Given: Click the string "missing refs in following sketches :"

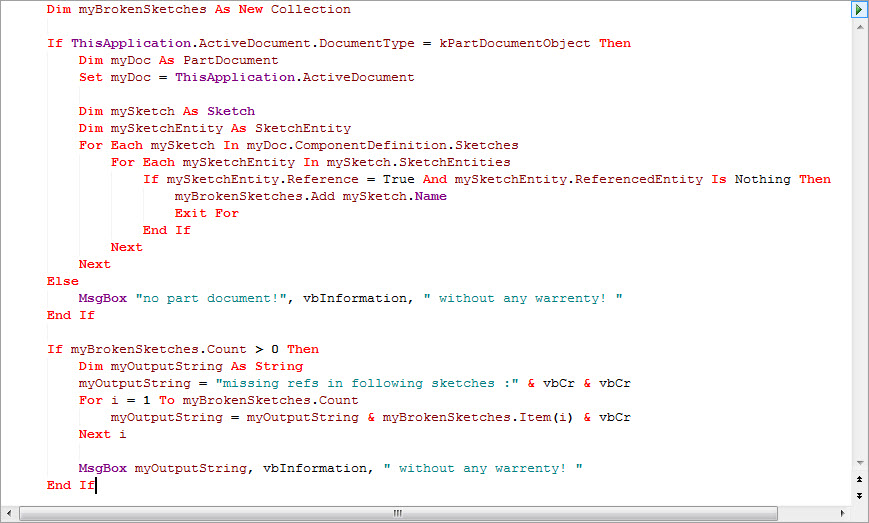Looking at the screenshot, I should (x=367, y=383).
